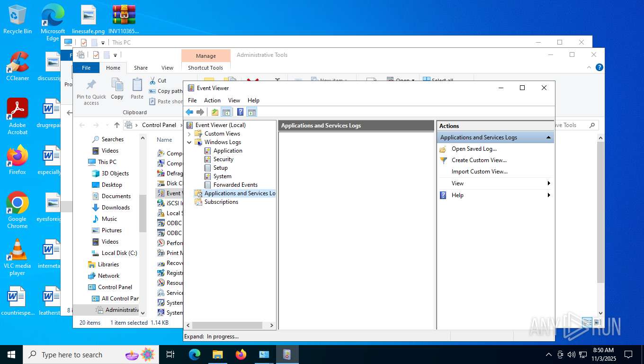Open the Security log
The width and height of the screenshot is (644, 364).
pos(223,159)
